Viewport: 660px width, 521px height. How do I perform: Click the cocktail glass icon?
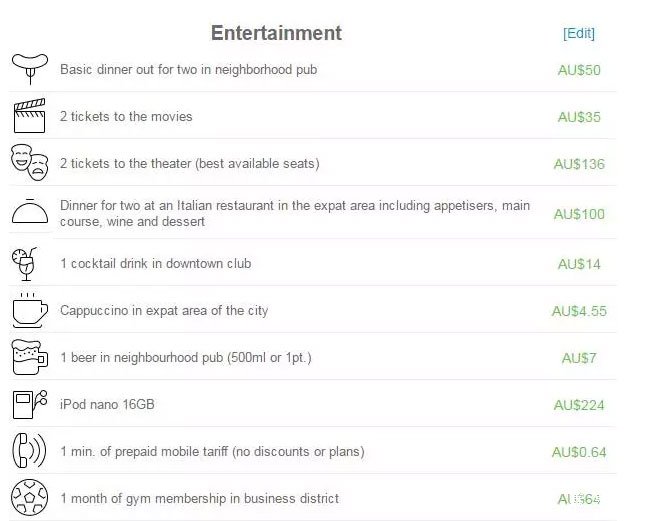click(25, 264)
